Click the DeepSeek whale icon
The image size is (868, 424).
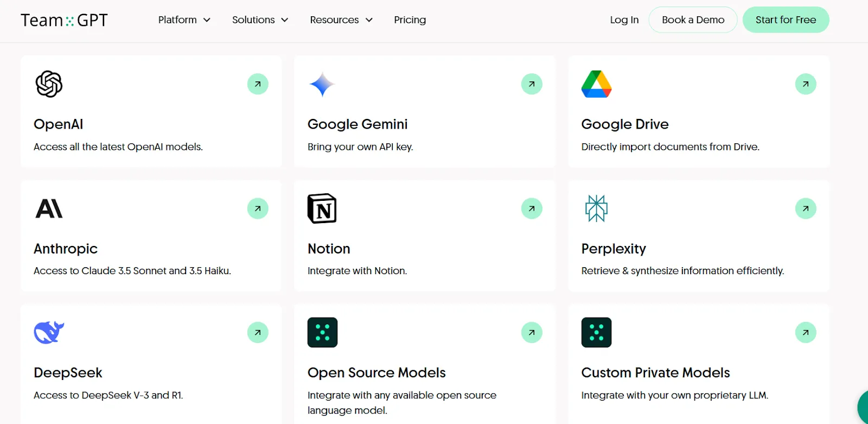[49, 332]
